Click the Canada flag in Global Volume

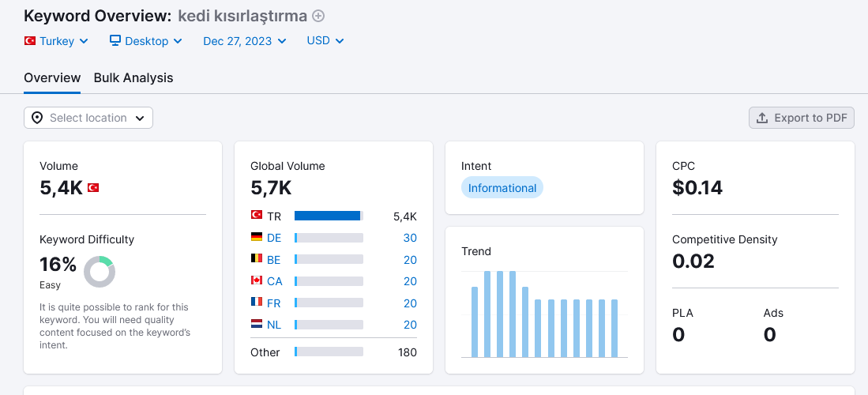[257, 280]
